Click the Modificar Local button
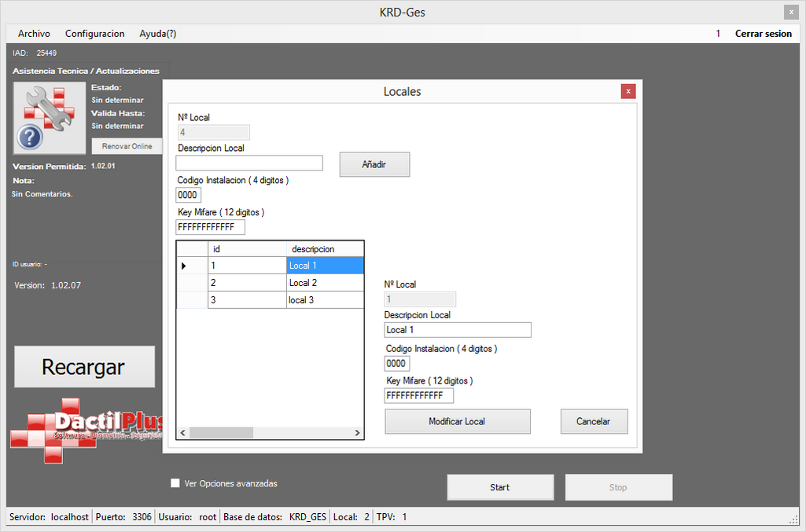Screen dimensions: 806x532 click(x=458, y=421)
